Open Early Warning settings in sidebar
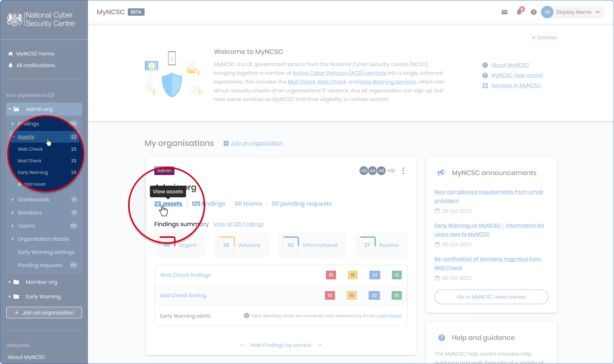Image resolution: width=614 pixels, height=364 pixels. [46, 252]
